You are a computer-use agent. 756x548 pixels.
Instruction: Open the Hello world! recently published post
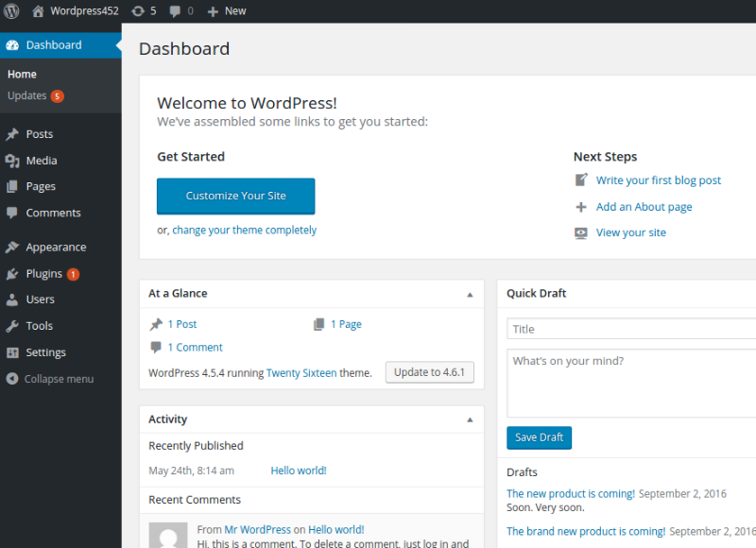click(299, 471)
